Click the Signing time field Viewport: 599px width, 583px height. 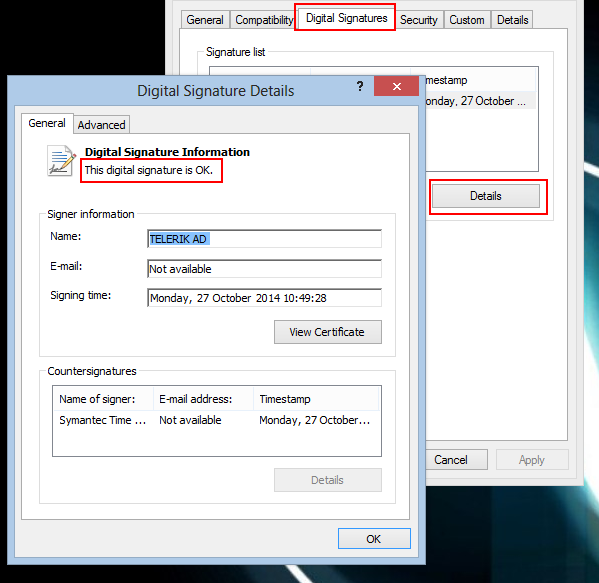264,298
